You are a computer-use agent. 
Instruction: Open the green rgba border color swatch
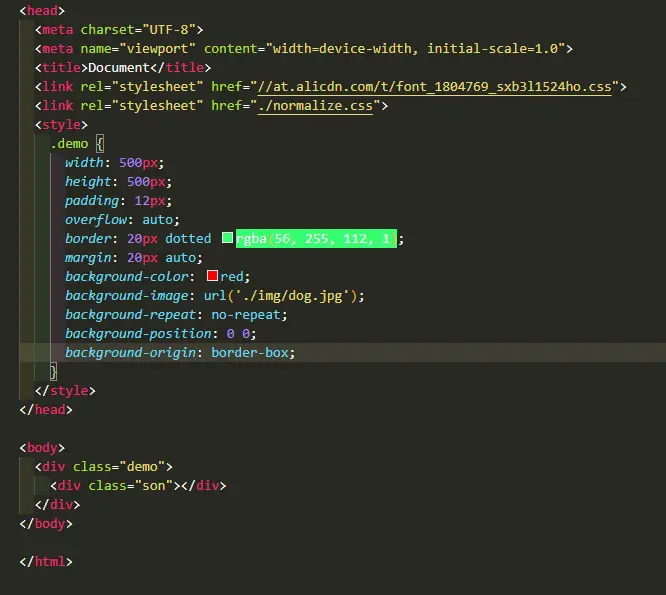coord(227,238)
